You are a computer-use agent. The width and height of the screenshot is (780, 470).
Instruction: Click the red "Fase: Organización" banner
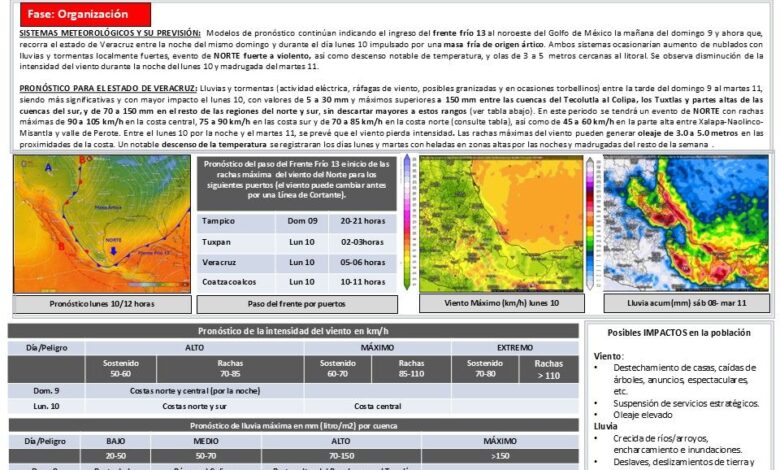click(x=77, y=14)
